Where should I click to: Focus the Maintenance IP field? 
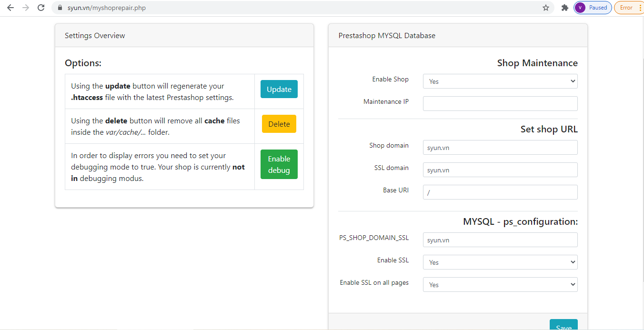(500, 103)
